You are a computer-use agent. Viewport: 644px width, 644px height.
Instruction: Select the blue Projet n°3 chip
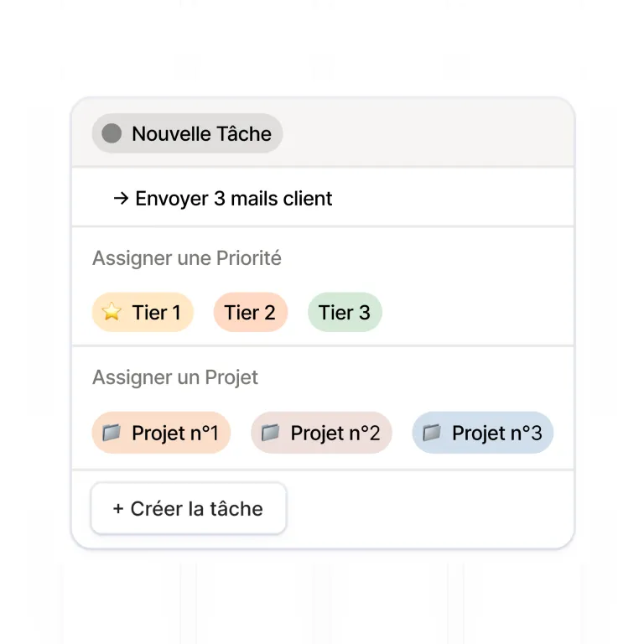coord(483,433)
